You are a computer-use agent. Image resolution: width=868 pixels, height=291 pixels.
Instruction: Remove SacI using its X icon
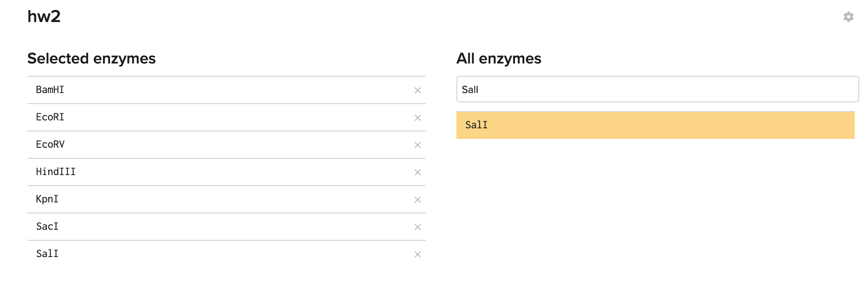coord(418,227)
